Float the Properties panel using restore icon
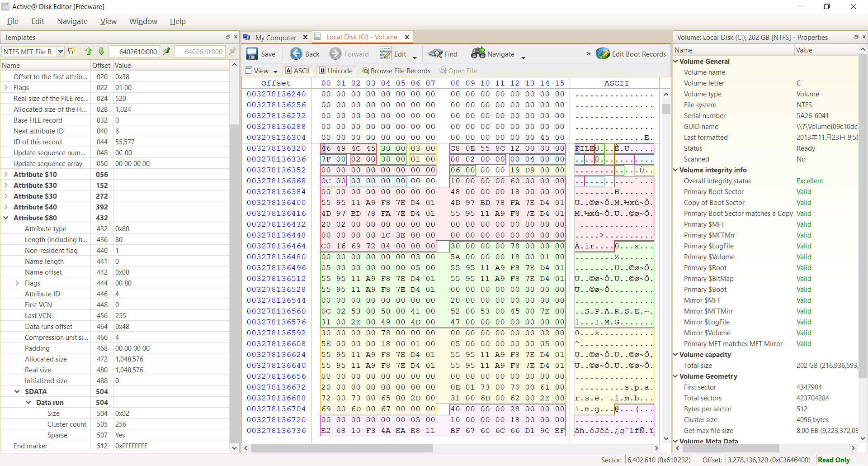 856,37
